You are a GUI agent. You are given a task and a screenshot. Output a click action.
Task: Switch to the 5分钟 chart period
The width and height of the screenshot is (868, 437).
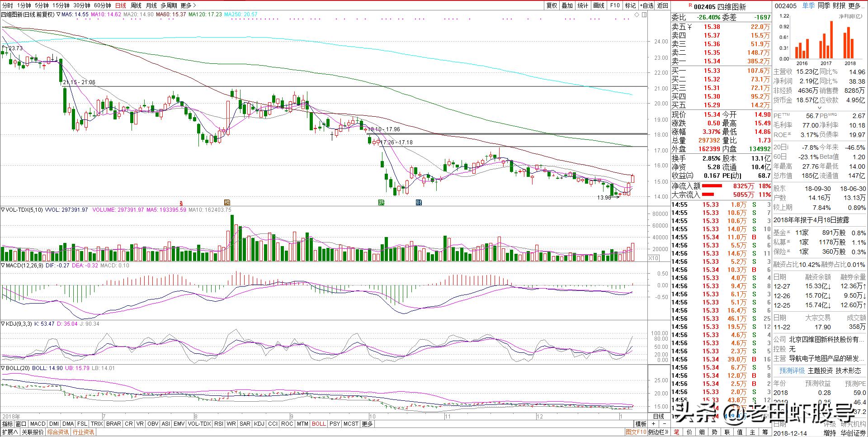click(x=42, y=5)
